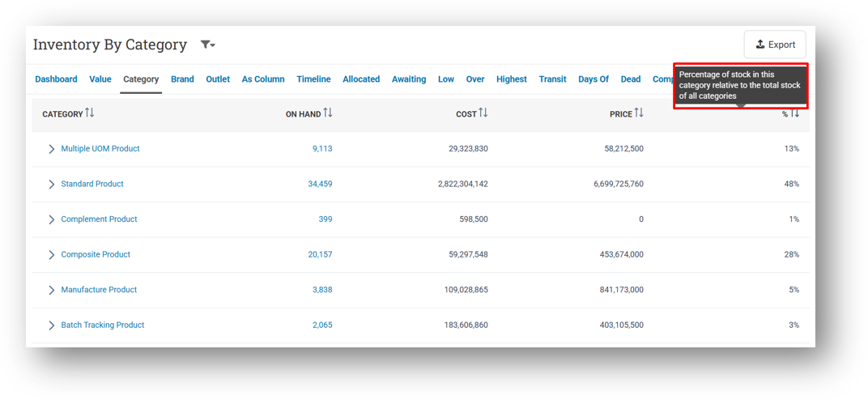Expand the Composite Product row
868x400 pixels.
(52, 254)
